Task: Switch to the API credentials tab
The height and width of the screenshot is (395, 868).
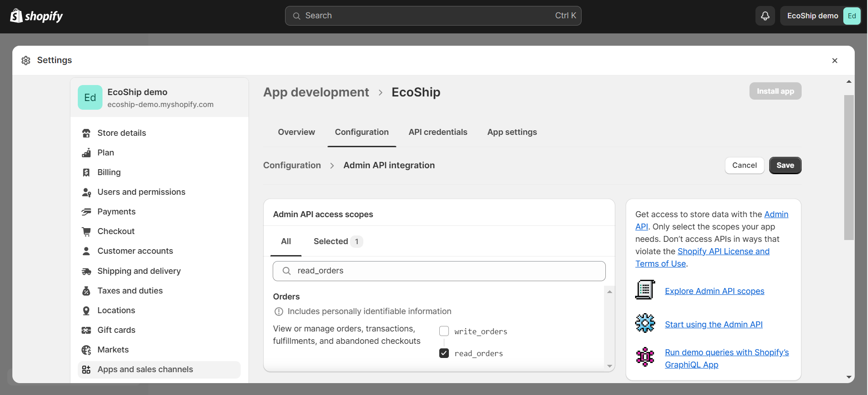Action: pos(437,132)
